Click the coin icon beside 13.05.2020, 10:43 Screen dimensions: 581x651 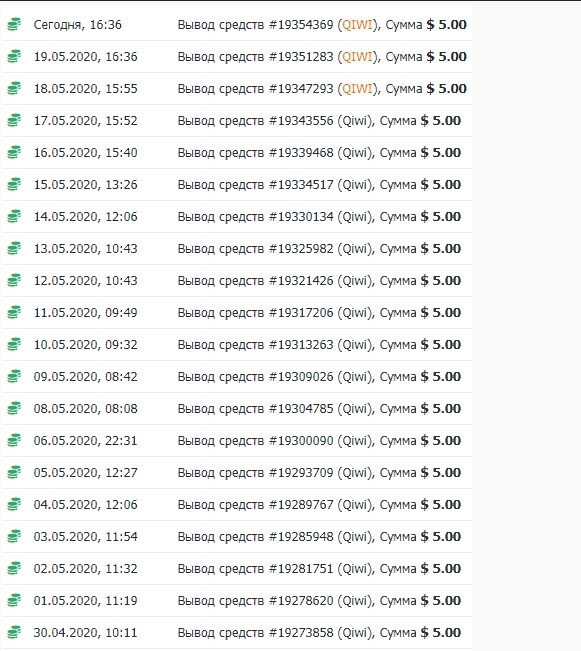(14, 248)
